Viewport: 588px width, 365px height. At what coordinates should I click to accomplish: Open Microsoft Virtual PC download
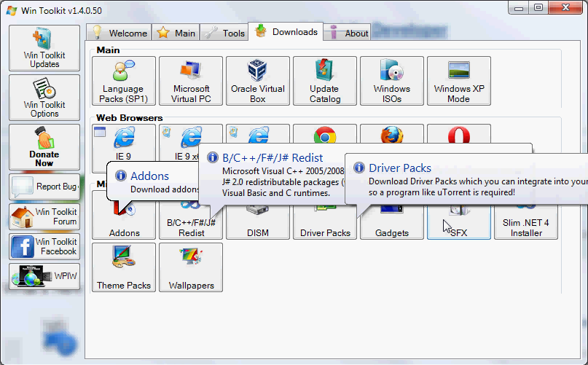click(x=191, y=81)
